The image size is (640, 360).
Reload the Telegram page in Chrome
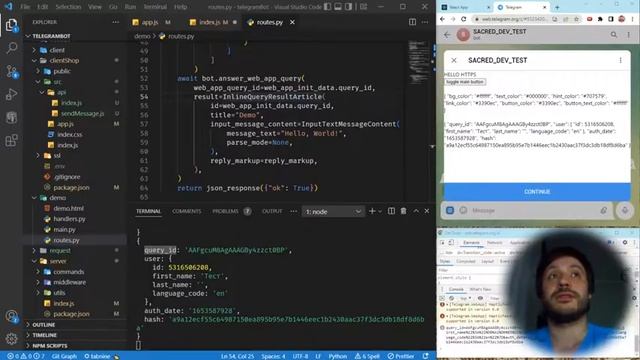pos(463,19)
